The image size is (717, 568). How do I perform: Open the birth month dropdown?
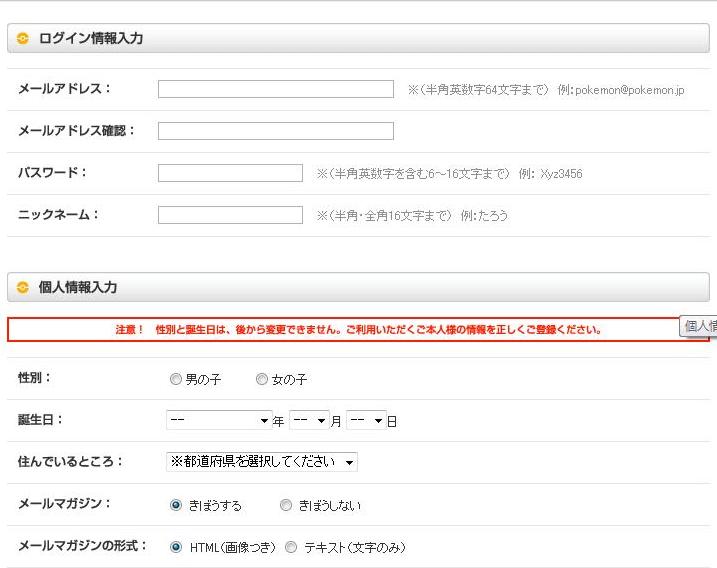click(x=309, y=421)
